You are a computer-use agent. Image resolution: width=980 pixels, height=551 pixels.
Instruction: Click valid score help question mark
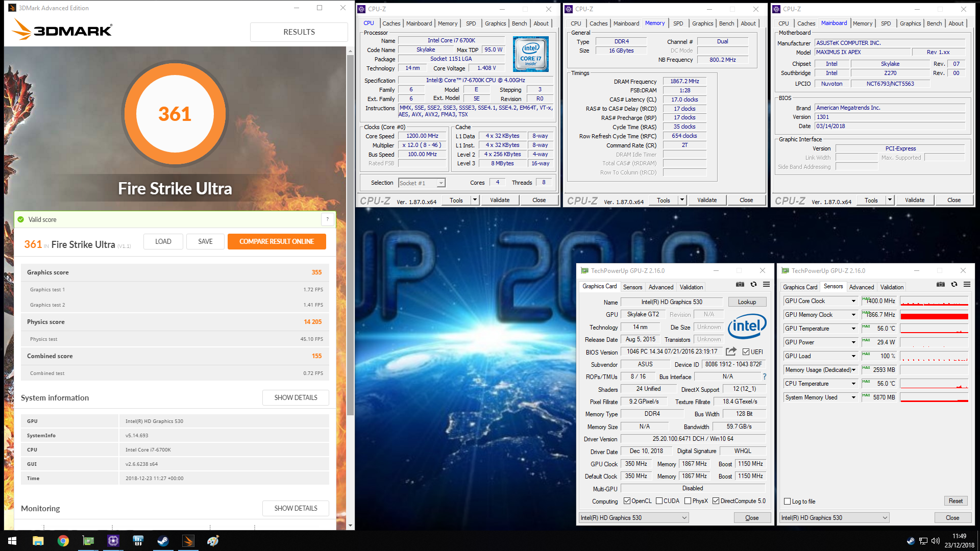click(x=328, y=219)
